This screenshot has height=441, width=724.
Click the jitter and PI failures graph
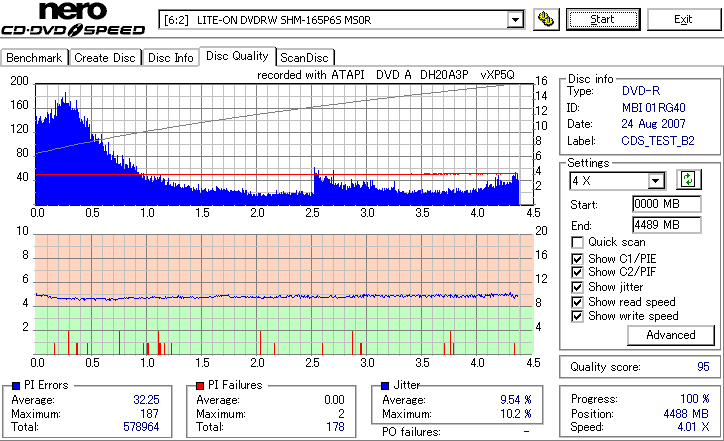(x=284, y=295)
